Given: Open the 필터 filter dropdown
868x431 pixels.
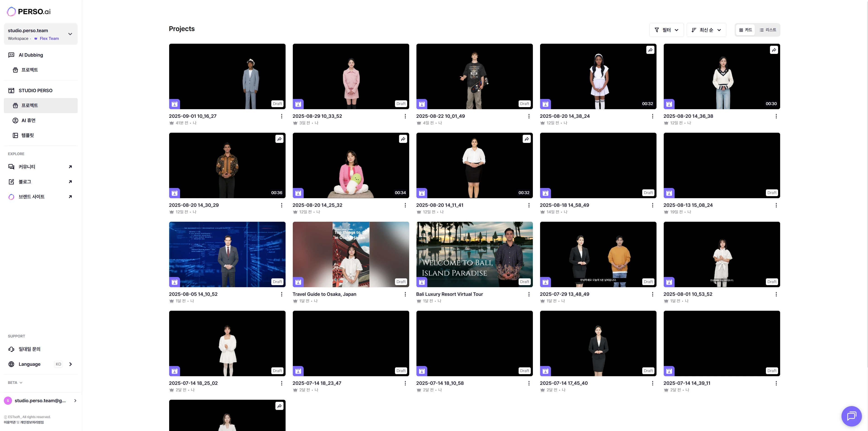Looking at the screenshot, I should pyautogui.click(x=666, y=30).
